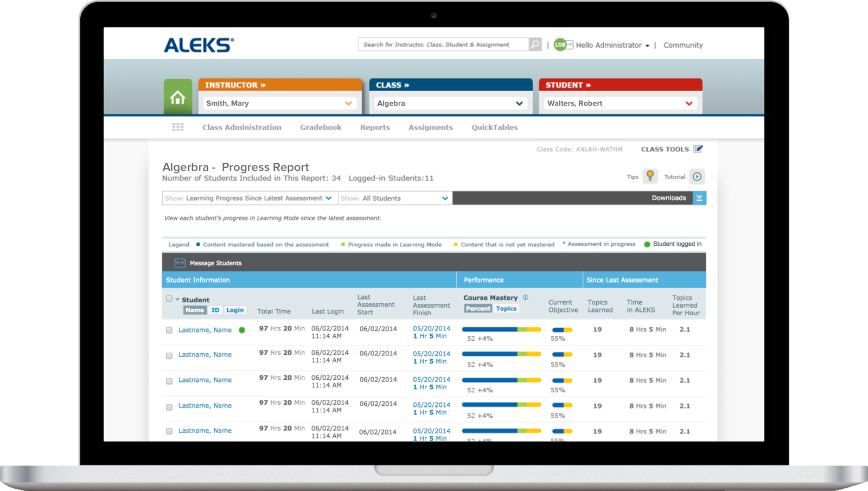
Task: Select the orange INSTRUCTOR tab header
Action: (280, 85)
